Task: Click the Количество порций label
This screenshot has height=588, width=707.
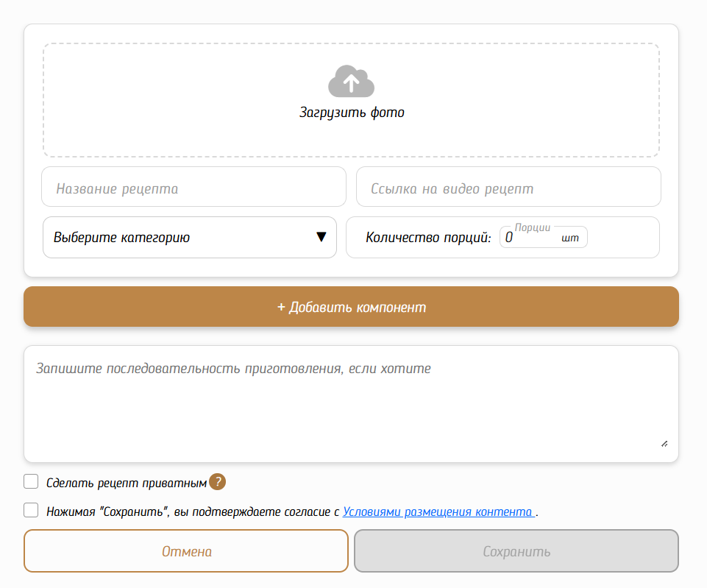Action: tap(428, 238)
